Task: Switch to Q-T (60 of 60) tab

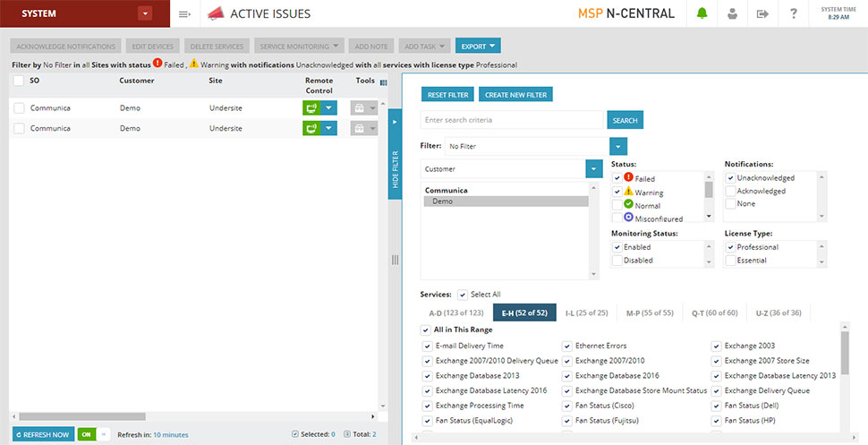Action: point(715,313)
